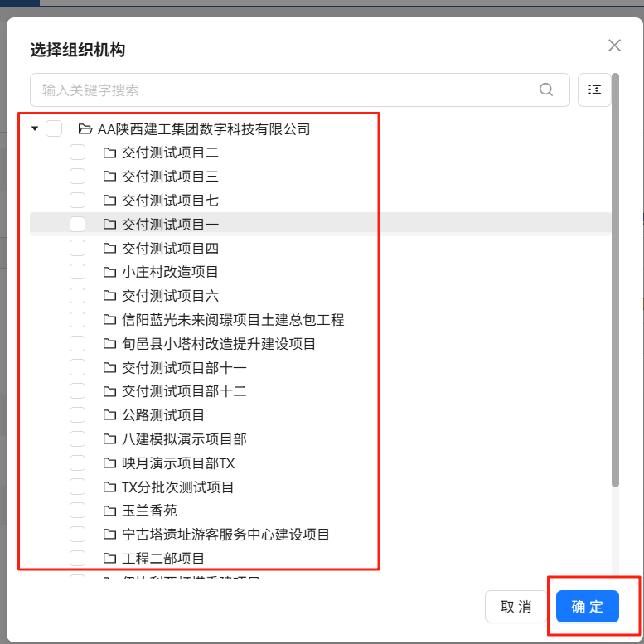The height and width of the screenshot is (644, 644).
Task: Click folder icon beside 玉兰香苑
Action: [109, 511]
